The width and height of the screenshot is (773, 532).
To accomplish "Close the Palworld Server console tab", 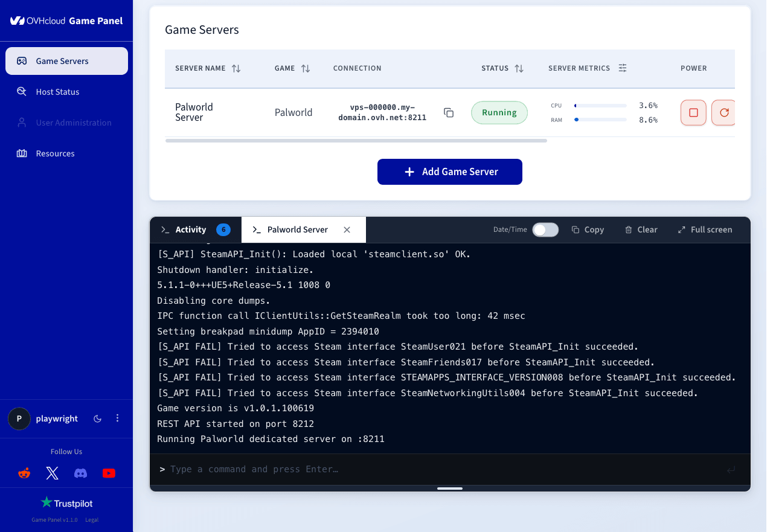I will point(347,229).
